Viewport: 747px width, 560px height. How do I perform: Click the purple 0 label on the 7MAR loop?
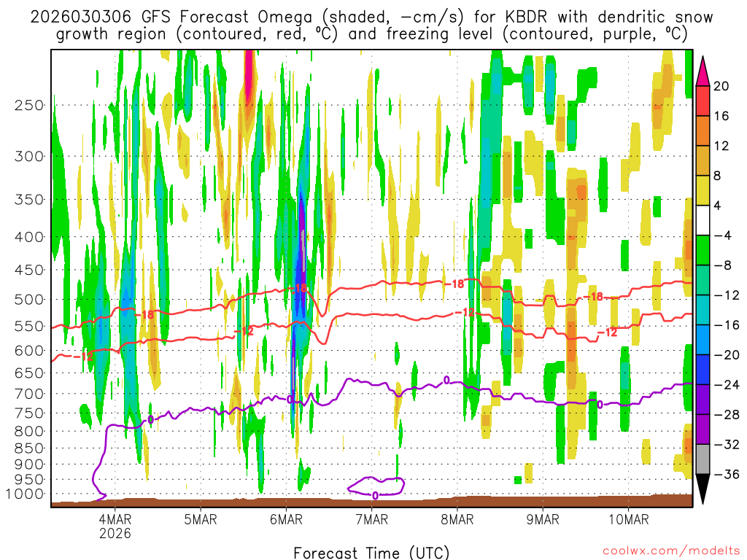(376, 496)
